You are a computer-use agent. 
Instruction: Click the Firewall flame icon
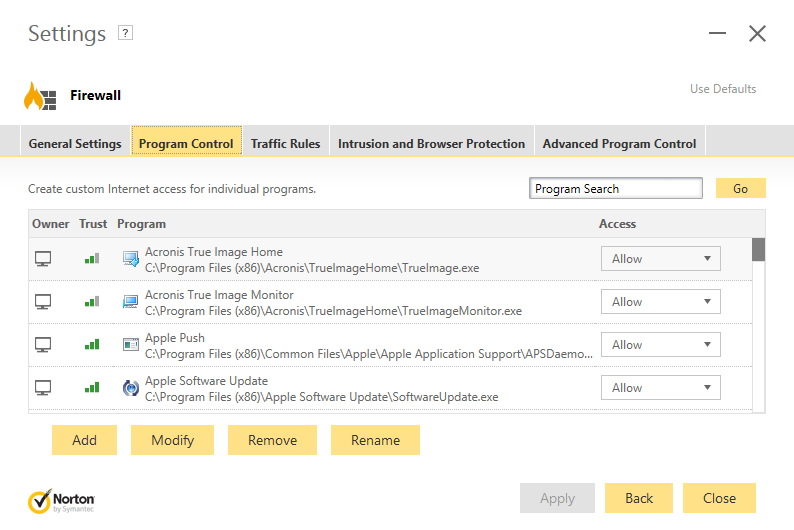coord(40,96)
